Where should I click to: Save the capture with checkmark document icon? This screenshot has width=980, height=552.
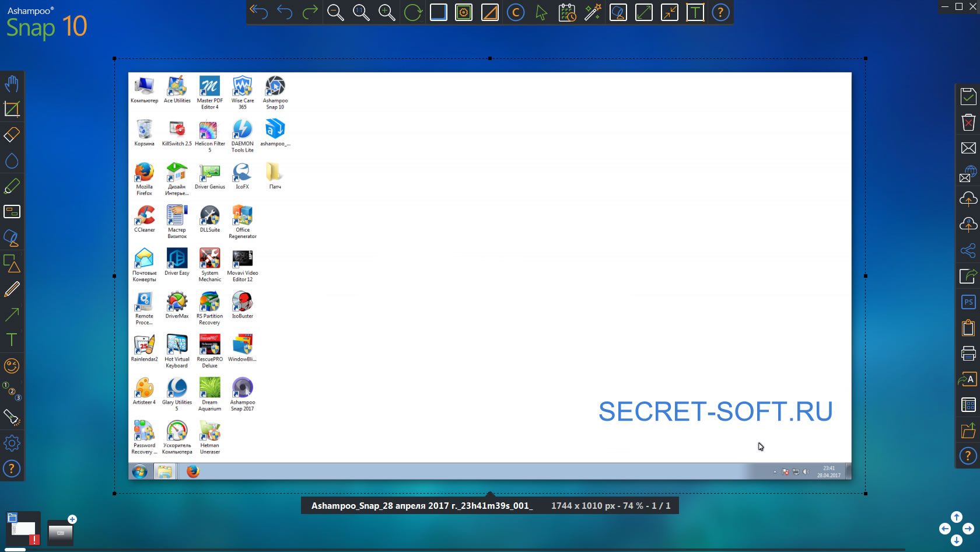[x=968, y=96]
